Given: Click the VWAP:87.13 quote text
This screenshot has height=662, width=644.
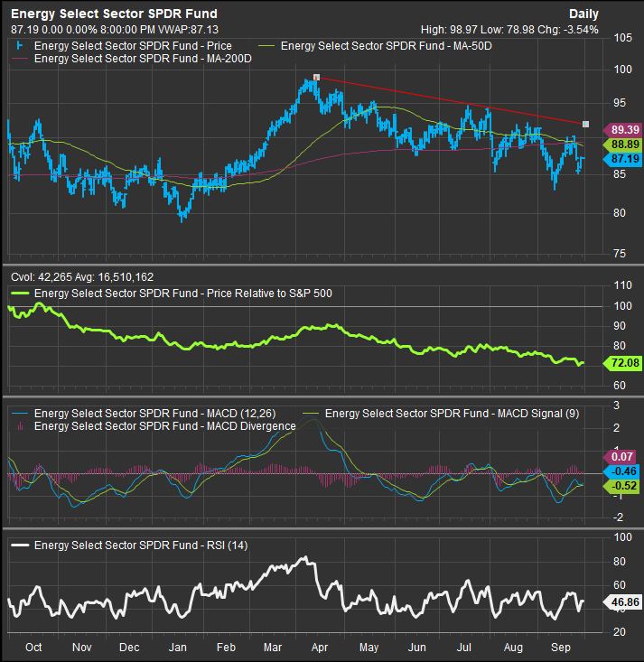Looking at the screenshot, I should (188, 30).
